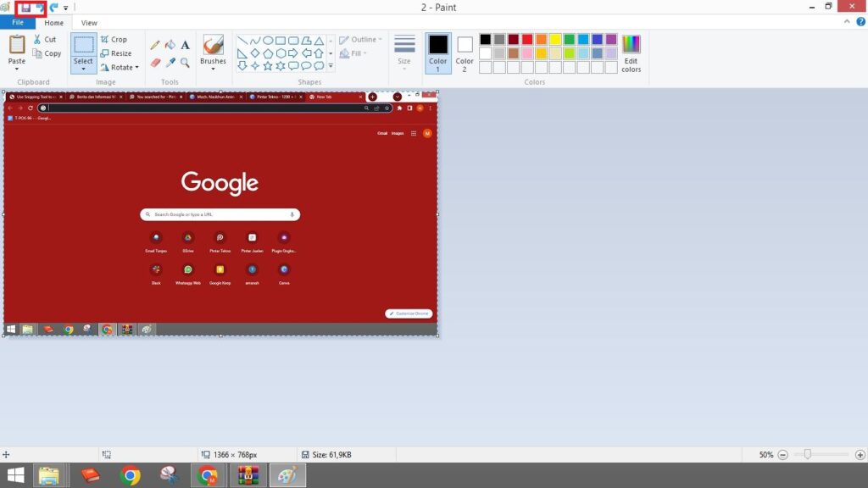Click the Edit colors button
This screenshot has height=488, width=868.
point(631,53)
